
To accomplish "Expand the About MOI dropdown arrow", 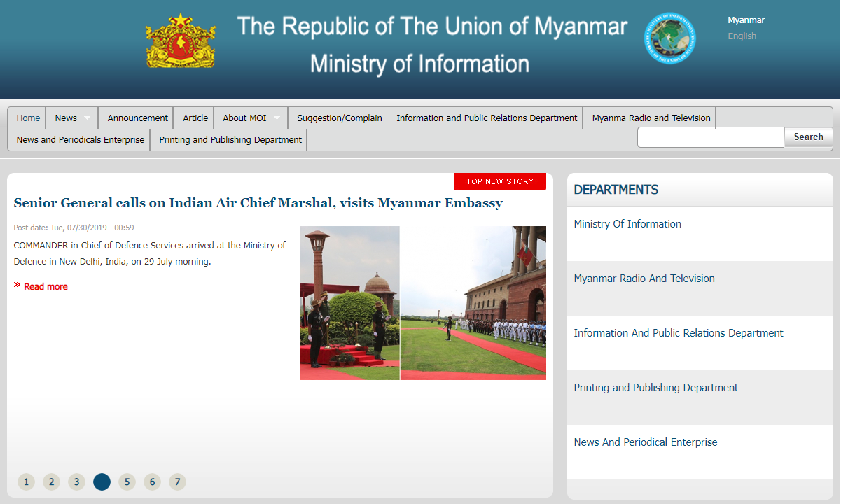I will pyautogui.click(x=277, y=118).
